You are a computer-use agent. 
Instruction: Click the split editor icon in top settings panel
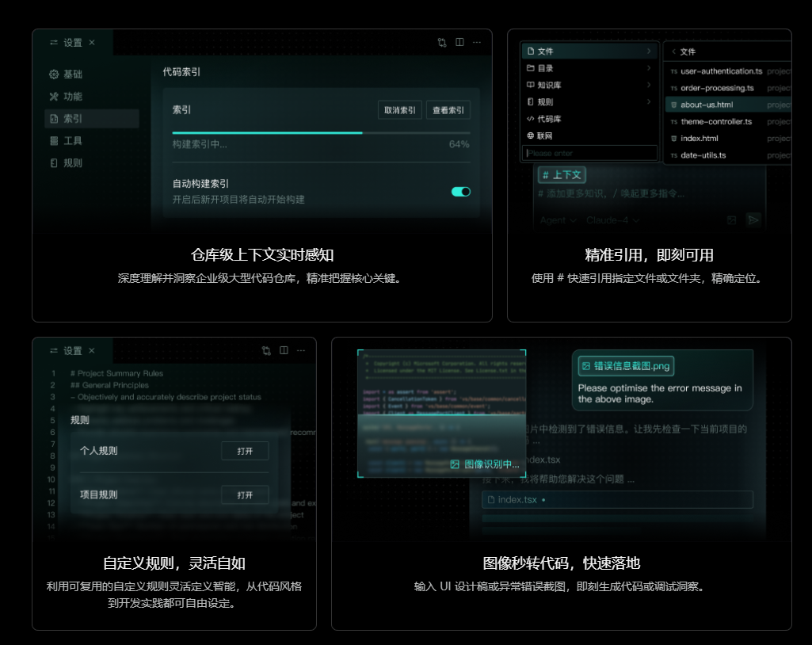pyautogui.click(x=459, y=42)
